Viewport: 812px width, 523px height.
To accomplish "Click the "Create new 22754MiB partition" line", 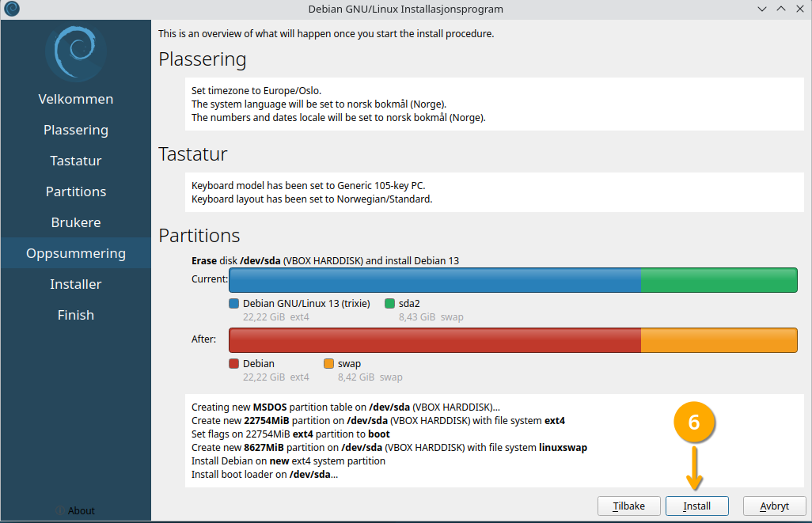I will 378,420.
